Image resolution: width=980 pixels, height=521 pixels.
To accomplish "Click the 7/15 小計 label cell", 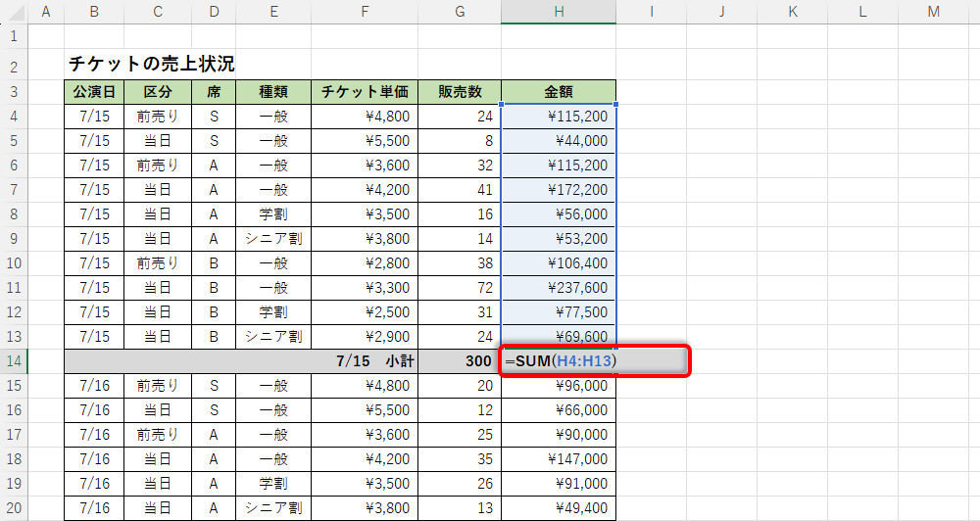I will coord(241,361).
